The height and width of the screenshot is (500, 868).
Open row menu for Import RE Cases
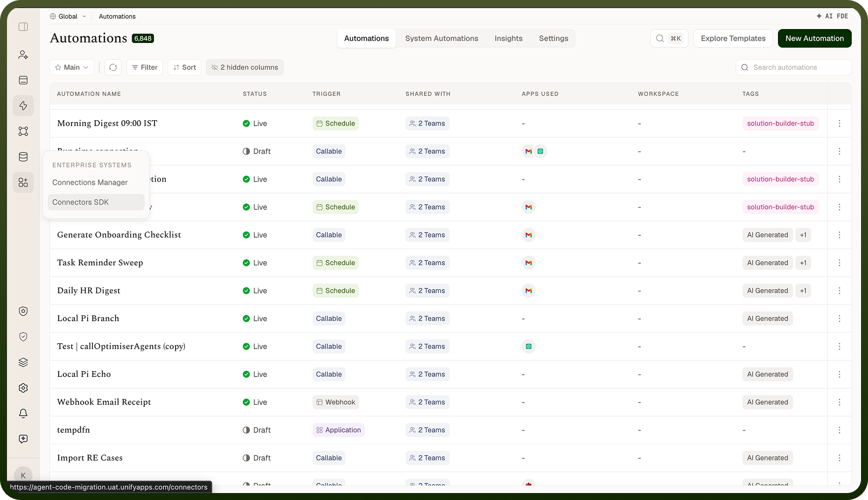[840, 458]
